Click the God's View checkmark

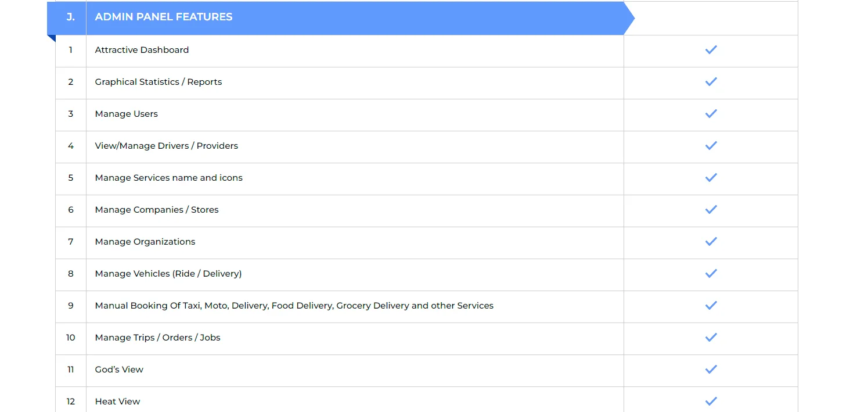[711, 370]
